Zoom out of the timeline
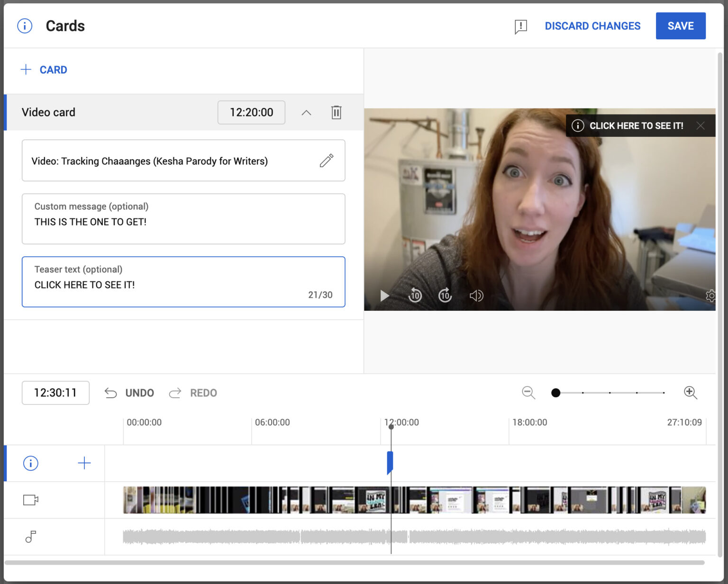This screenshot has width=728, height=584. tap(528, 393)
